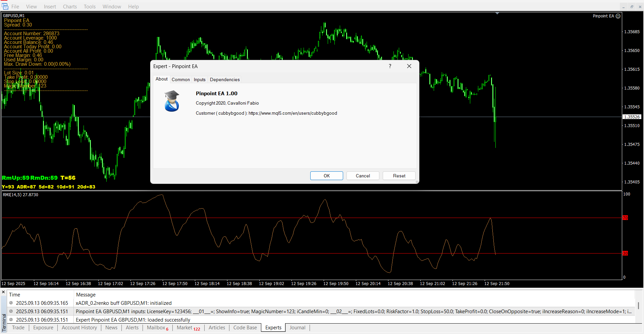Close the Terminal panel with X icon
The height and width of the screenshot is (334, 644).
coord(3,292)
